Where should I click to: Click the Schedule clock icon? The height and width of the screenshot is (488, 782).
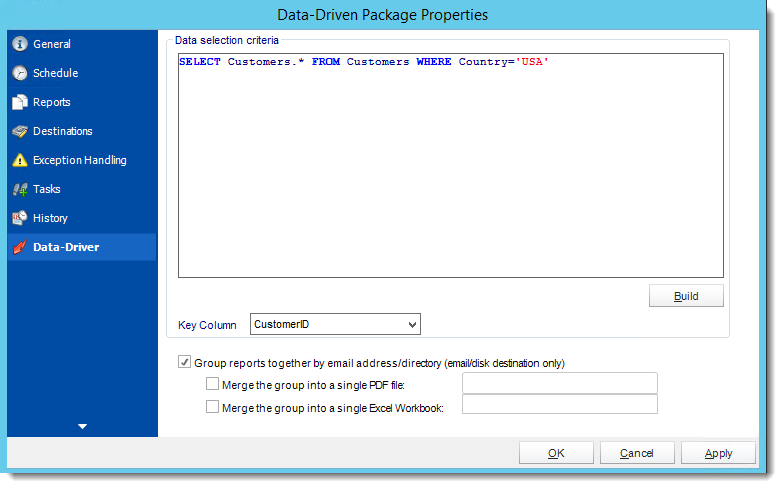20,73
